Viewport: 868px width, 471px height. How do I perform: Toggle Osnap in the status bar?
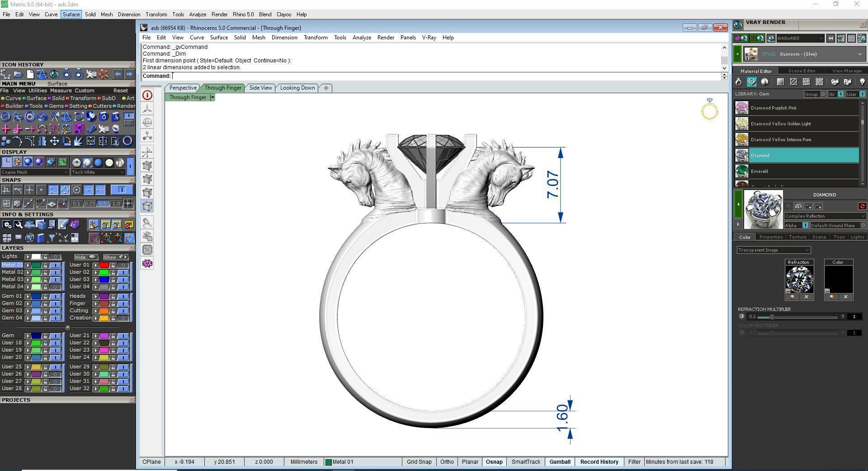[x=494, y=462]
